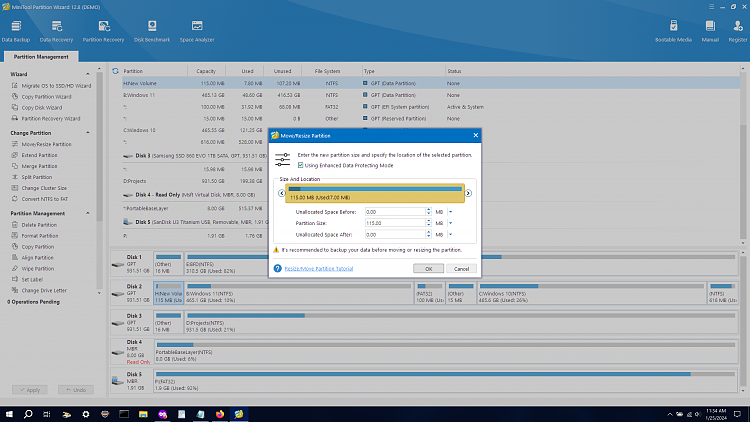Click the Partition Size input field
The image size is (750, 422).
click(x=395, y=223)
